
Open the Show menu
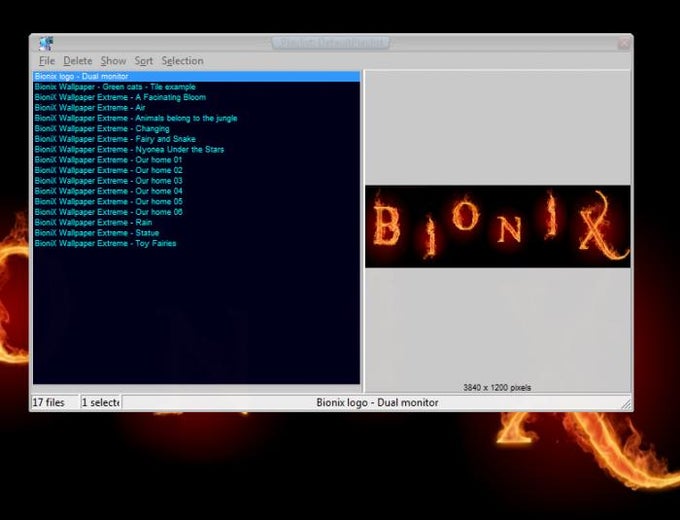(113, 61)
